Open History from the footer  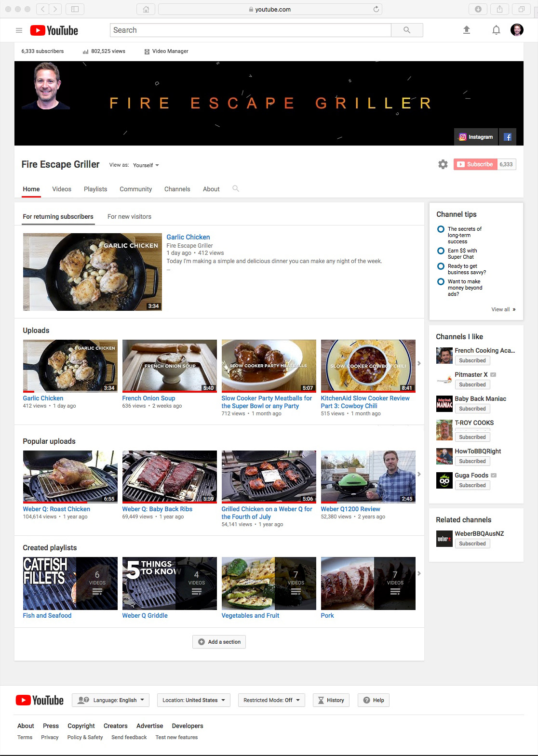[x=331, y=700]
